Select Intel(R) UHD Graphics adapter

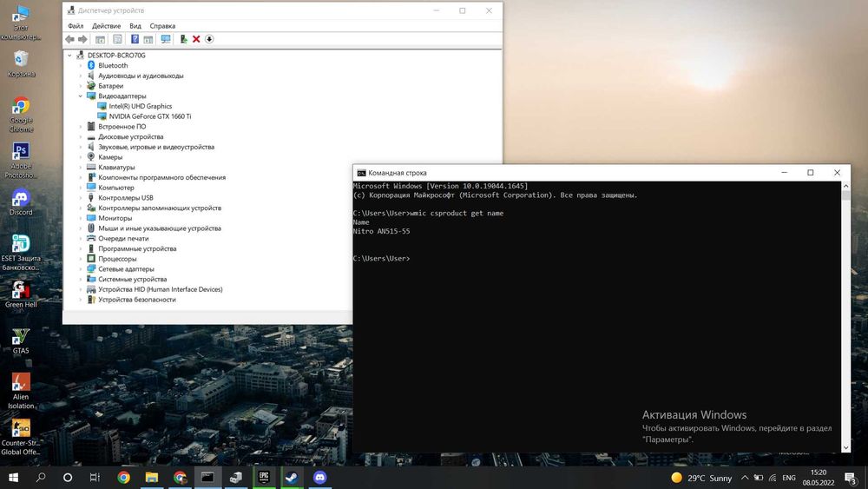(x=140, y=106)
